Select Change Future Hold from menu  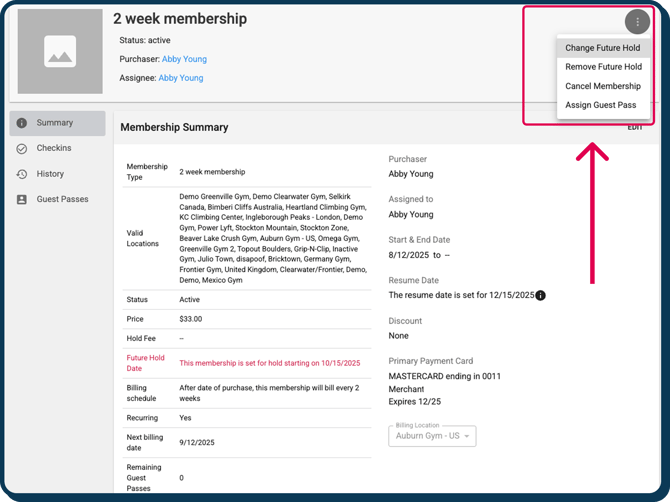602,48
